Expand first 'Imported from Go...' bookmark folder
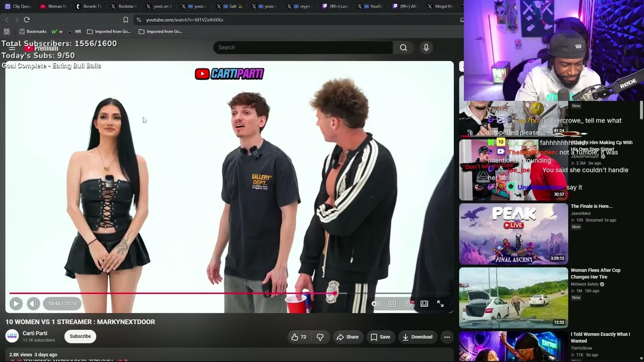This screenshot has width=644, height=362. [x=109, y=31]
